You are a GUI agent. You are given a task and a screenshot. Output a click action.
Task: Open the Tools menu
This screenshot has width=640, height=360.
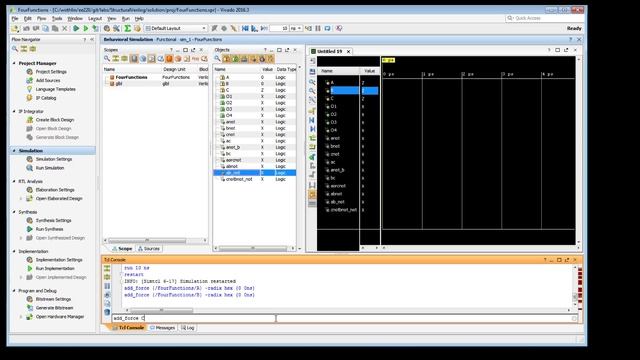(x=57, y=18)
